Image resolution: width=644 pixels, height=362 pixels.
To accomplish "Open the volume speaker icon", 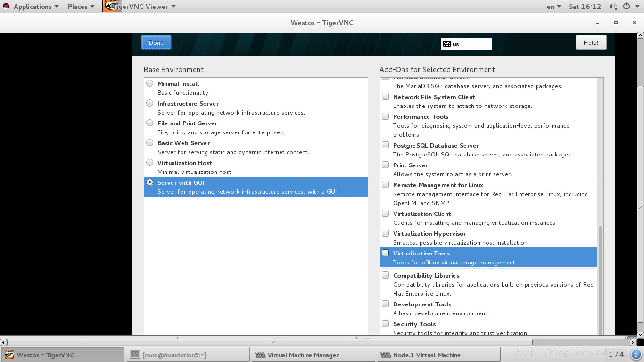I will 613,7.
